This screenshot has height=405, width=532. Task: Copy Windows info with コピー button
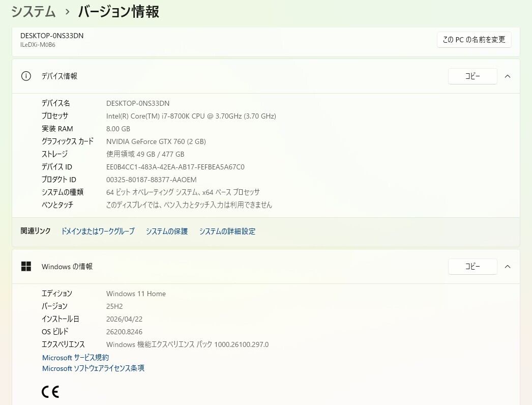coord(472,267)
